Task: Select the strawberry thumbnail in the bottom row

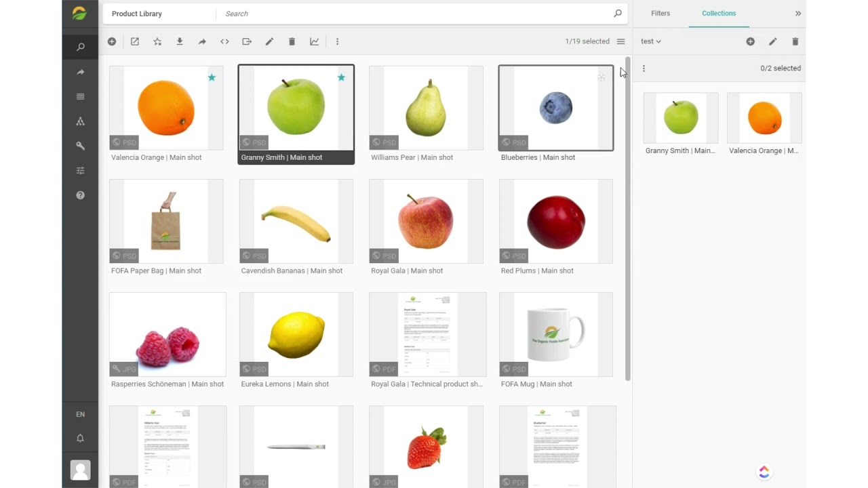Action: coord(426,447)
